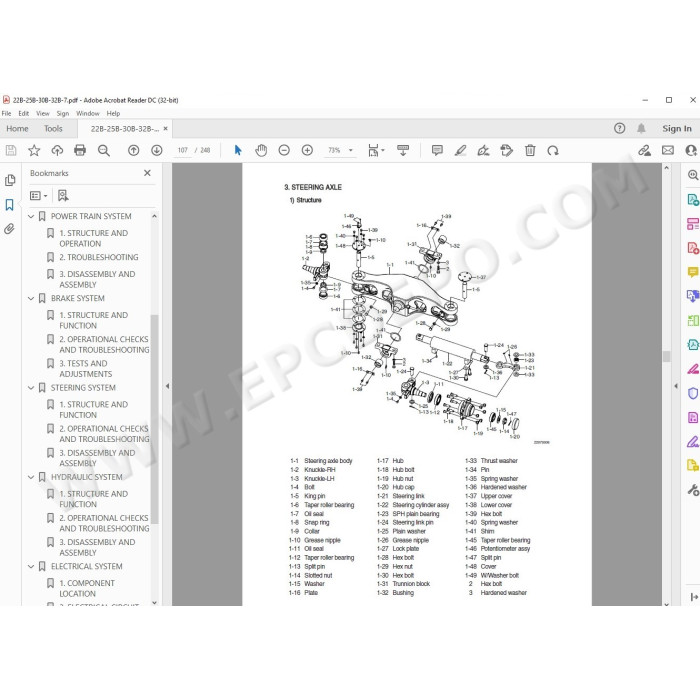This screenshot has height=700, width=700.
Task: Add a comment sticky note icon
Action: 437,150
